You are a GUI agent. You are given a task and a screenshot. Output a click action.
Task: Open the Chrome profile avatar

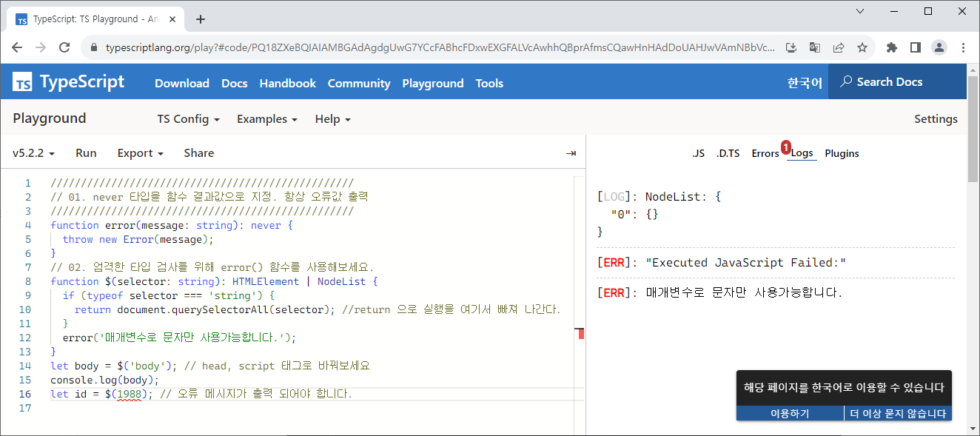coord(939,47)
